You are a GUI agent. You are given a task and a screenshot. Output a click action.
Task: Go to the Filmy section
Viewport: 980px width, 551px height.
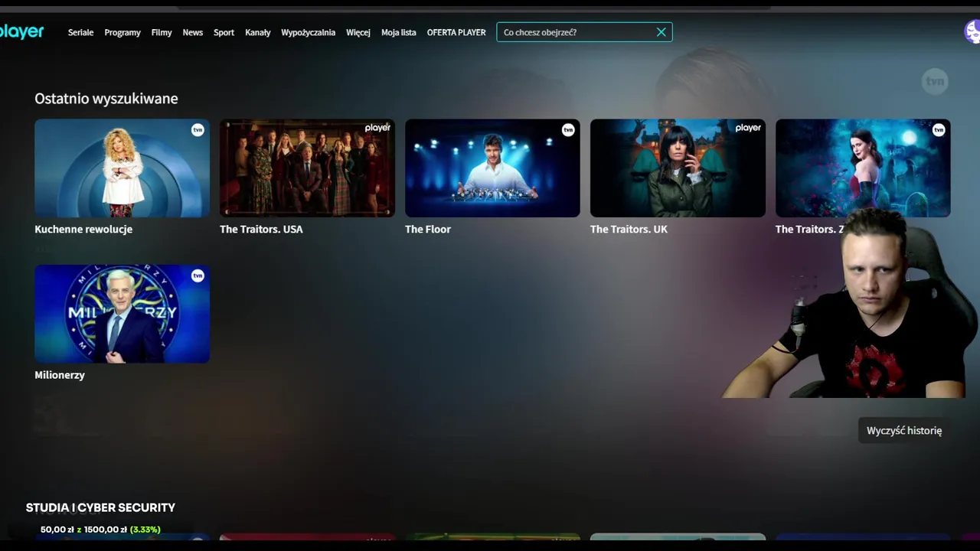pos(162,32)
